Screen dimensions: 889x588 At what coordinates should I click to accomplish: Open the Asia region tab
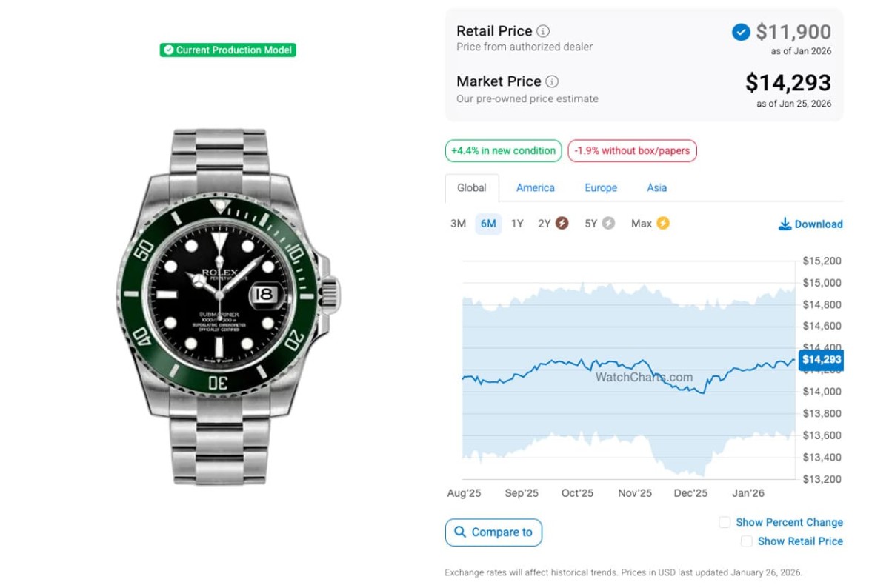pyautogui.click(x=656, y=187)
